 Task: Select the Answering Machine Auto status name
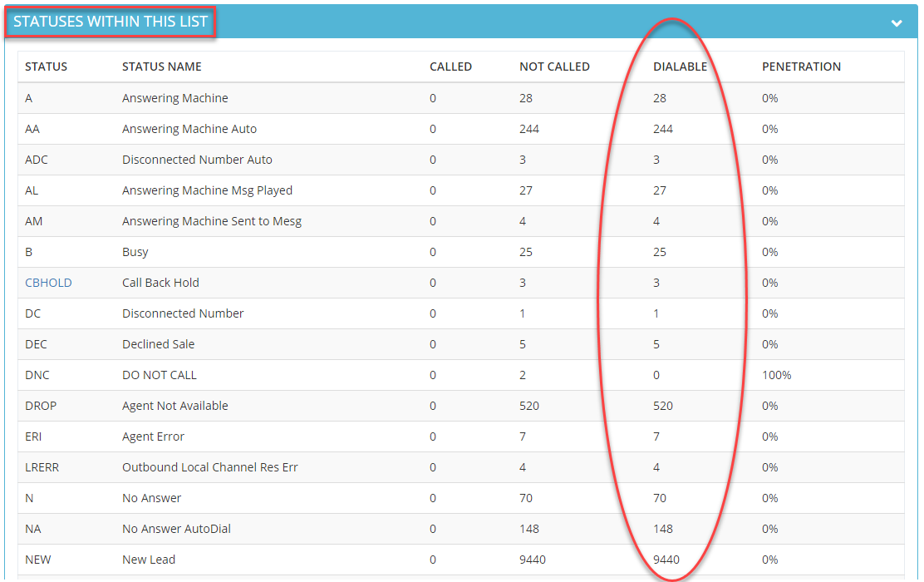[189, 129]
